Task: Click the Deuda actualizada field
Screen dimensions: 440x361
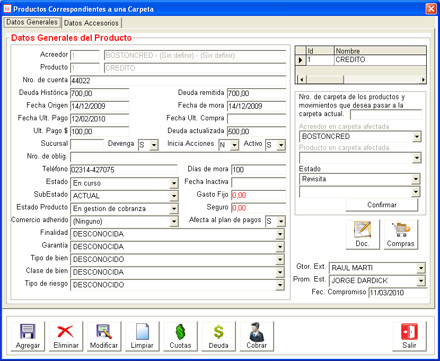Action: tap(256, 131)
